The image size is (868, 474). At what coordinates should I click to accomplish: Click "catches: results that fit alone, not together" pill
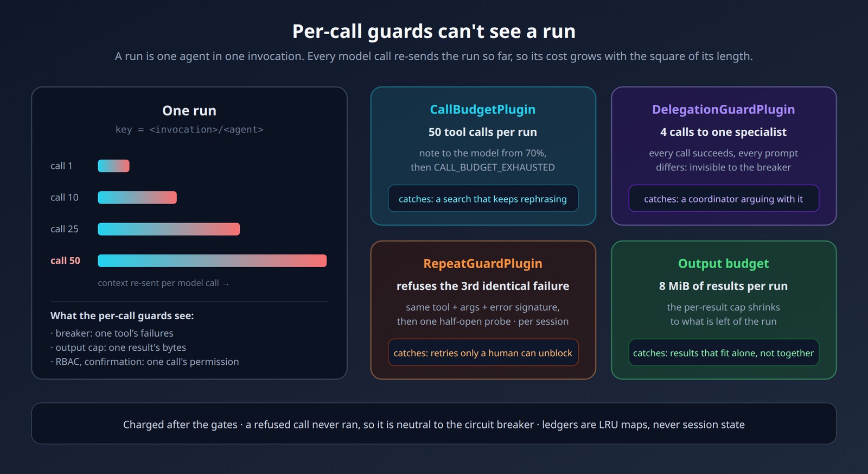[724, 353]
